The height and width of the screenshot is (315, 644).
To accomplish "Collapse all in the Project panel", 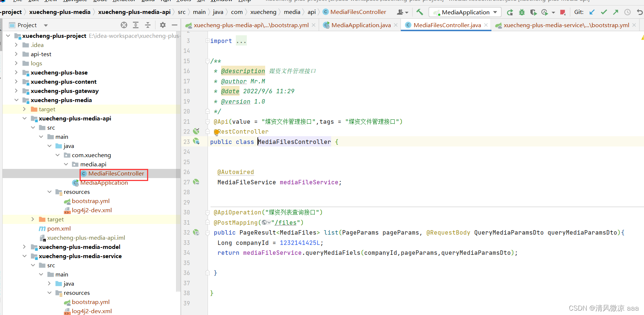I will pos(148,25).
